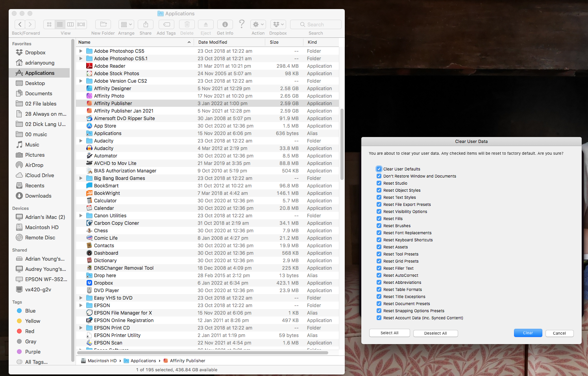Click the Deselect All button
Viewport: 588px width, 376px height.
click(x=436, y=333)
